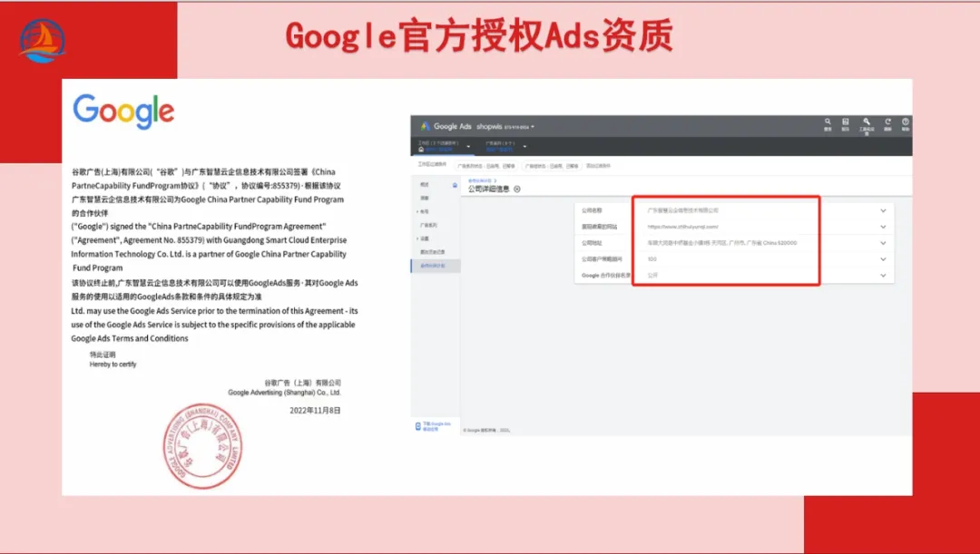Click the 公司详细信息 page heading

[x=489, y=190]
